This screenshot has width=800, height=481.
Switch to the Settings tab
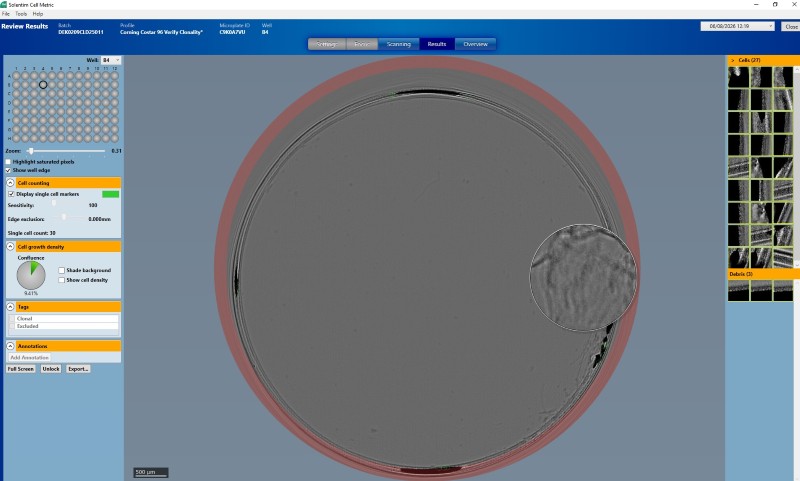pyautogui.click(x=327, y=44)
